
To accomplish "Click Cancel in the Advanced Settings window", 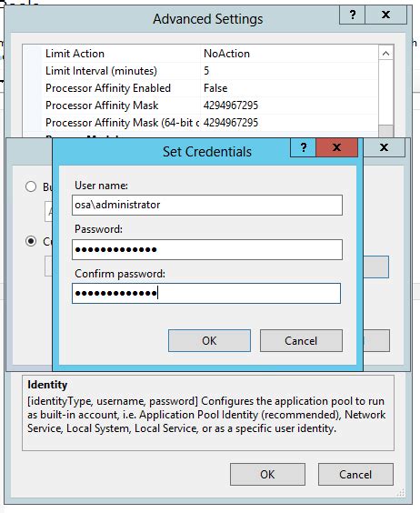I will (x=355, y=475).
